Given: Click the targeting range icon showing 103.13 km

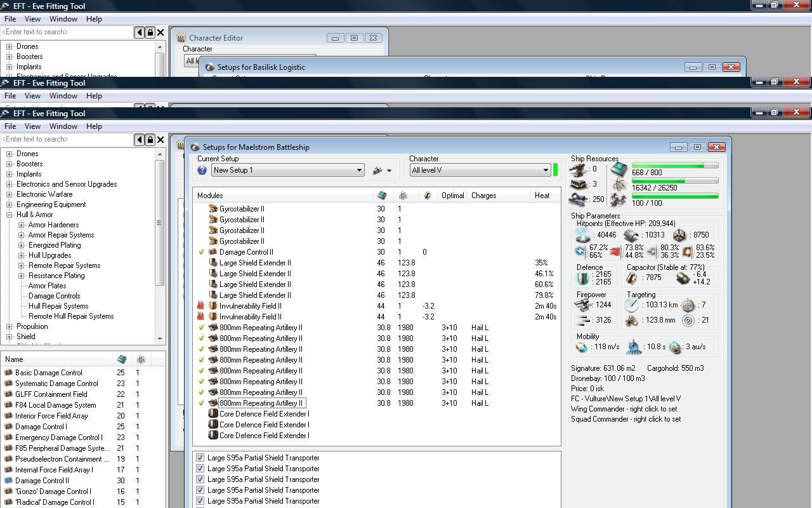Looking at the screenshot, I should click(x=631, y=305).
